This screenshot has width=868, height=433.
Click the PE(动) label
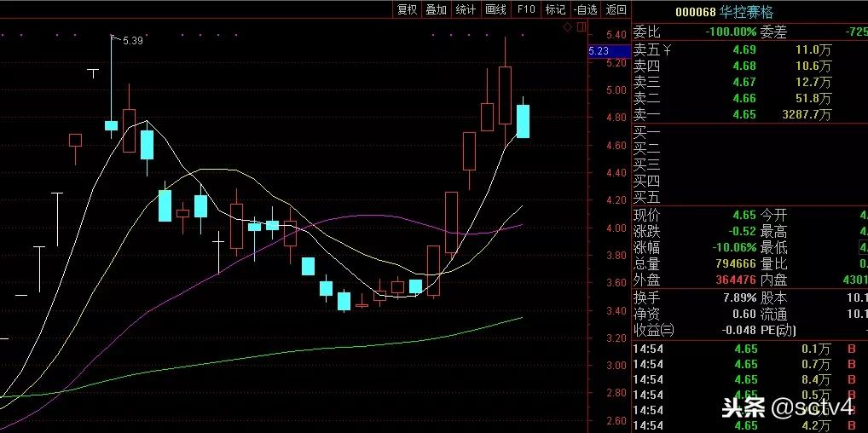point(778,330)
